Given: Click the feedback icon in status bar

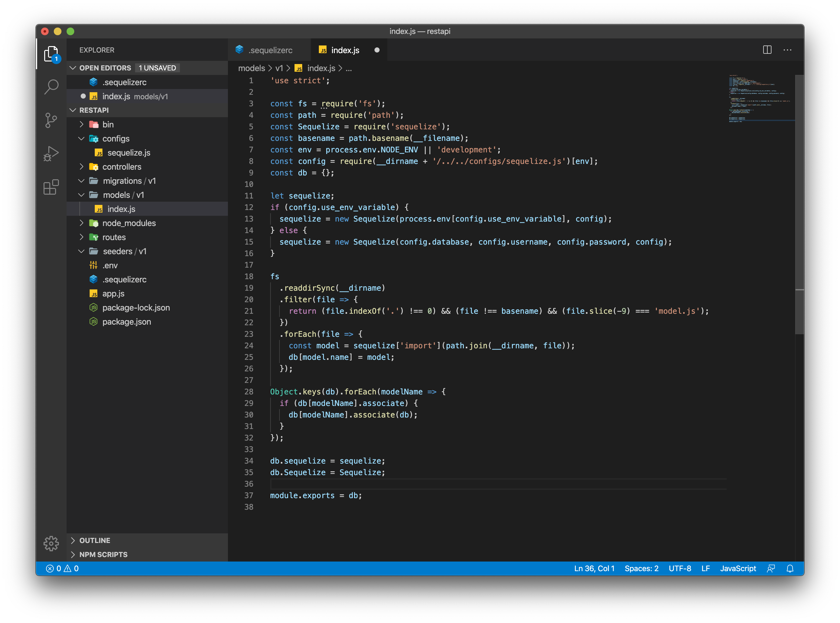Looking at the screenshot, I should pos(771,568).
